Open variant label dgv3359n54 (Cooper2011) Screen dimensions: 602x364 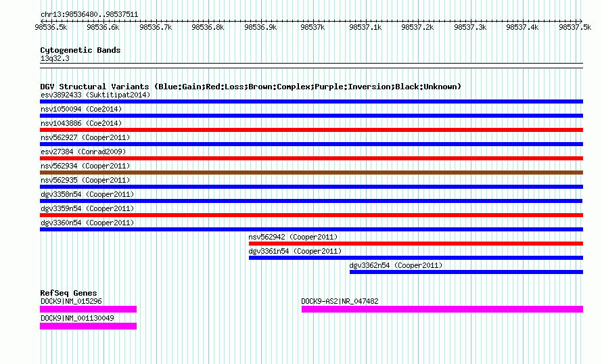click(87, 208)
